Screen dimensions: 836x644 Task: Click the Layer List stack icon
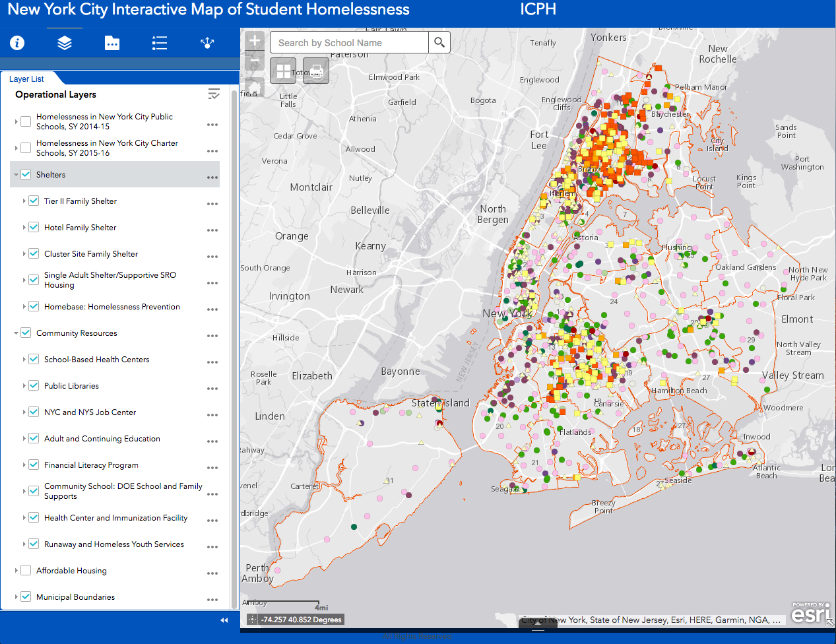pos(65,43)
